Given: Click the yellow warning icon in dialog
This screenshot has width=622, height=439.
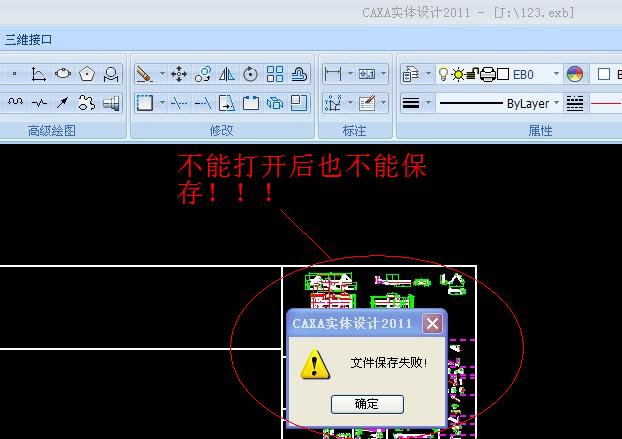Looking at the screenshot, I should pyautogui.click(x=315, y=364).
